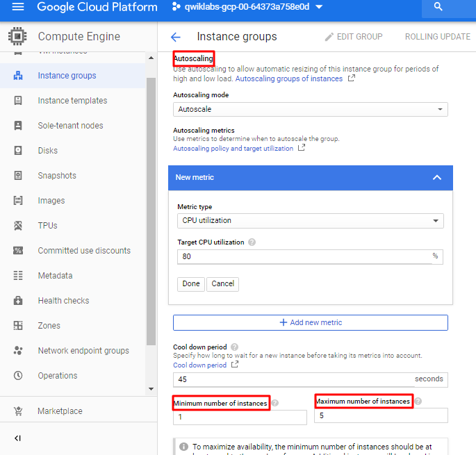
Task: Click the Snapshots sidebar icon
Action: tap(18, 176)
